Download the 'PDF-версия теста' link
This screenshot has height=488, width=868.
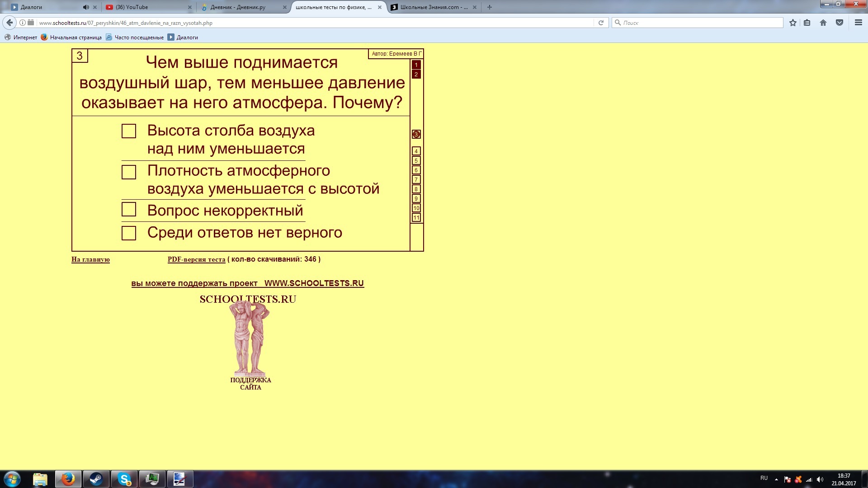pyautogui.click(x=196, y=259)
